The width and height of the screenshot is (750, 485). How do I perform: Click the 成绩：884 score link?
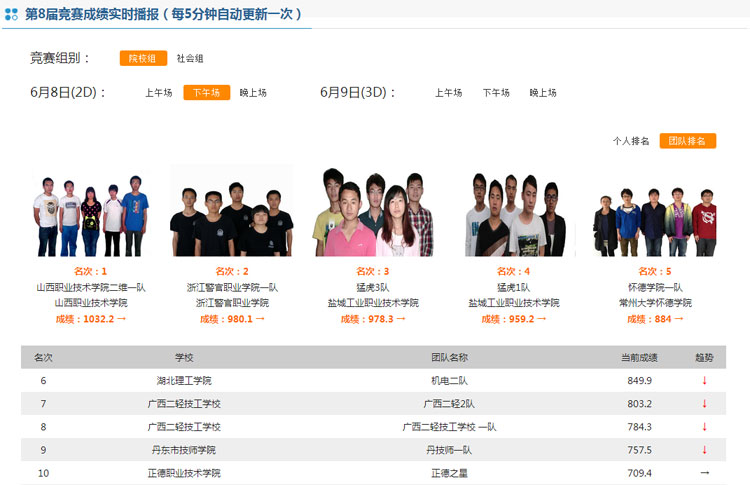[x=655, y=319]
